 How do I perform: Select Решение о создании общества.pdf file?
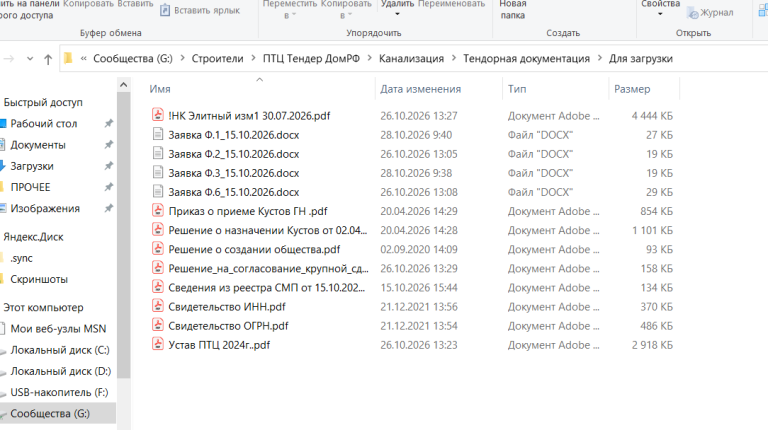click(x=254, y=249)
